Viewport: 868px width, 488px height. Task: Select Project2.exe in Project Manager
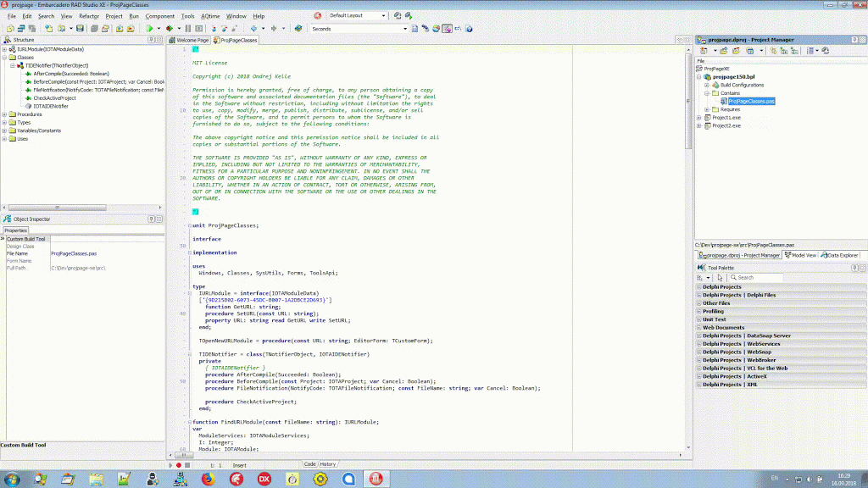coord(726,125)
